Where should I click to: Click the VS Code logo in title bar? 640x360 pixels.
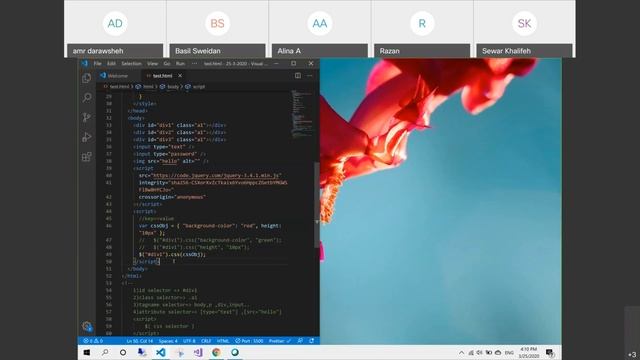84,64
